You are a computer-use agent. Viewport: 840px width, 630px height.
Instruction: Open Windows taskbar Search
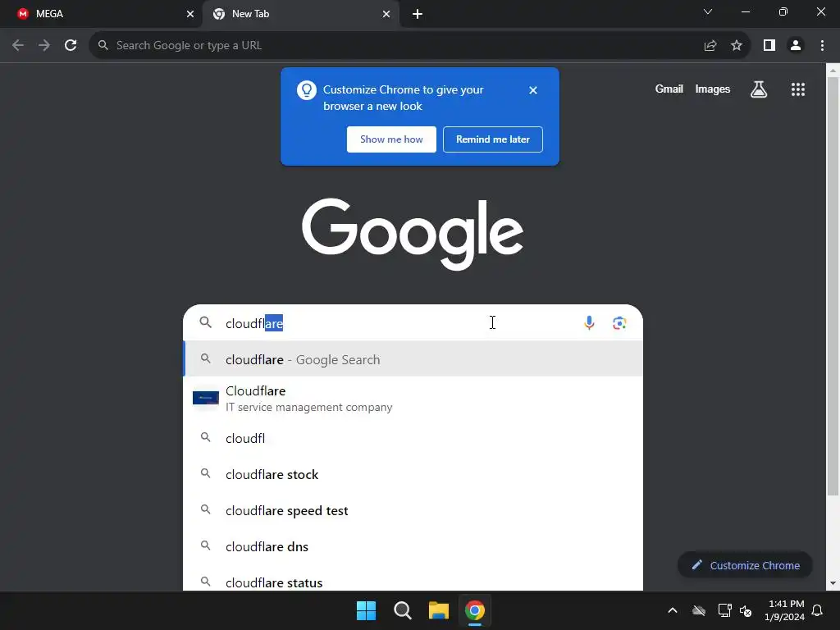coord(402,610)
